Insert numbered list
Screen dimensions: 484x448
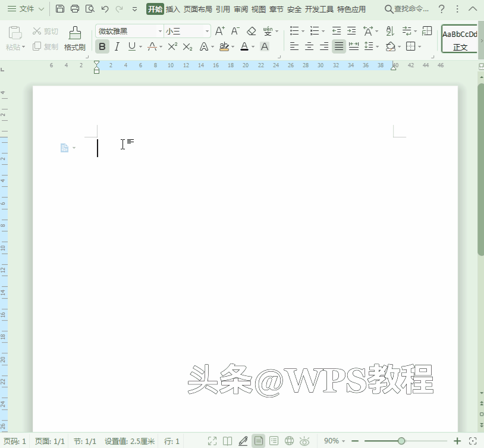315,31
